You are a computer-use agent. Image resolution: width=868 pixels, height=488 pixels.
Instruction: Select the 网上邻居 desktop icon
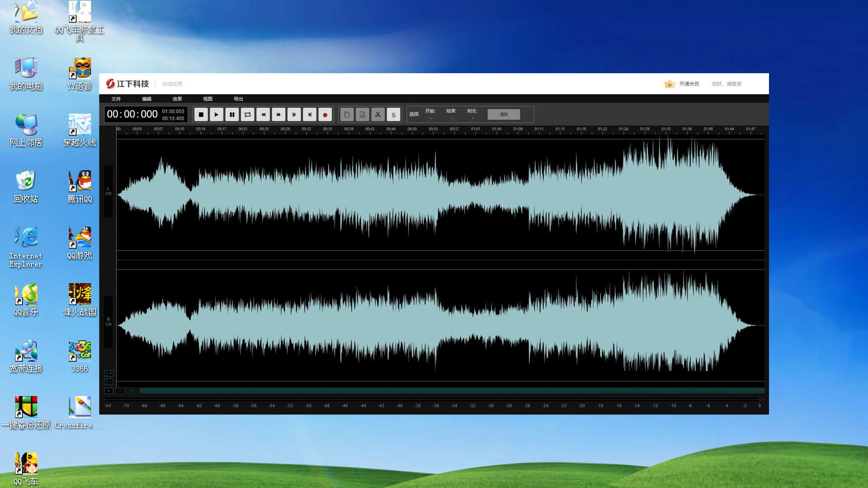[26, 130]
